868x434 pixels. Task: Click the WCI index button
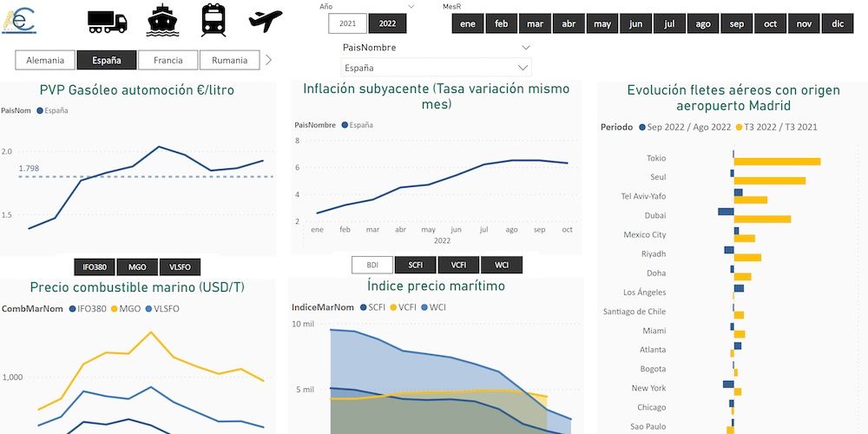[x=502, y=265]
